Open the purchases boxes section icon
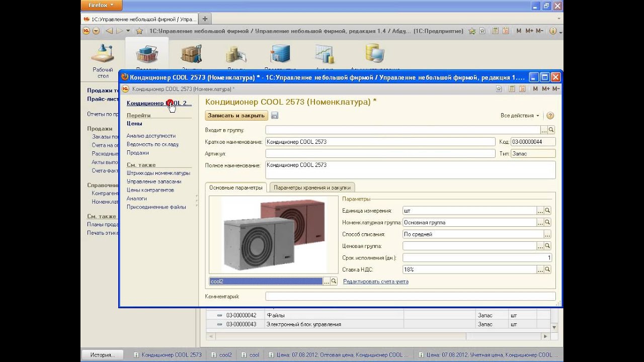 click(x=191, y=55)
